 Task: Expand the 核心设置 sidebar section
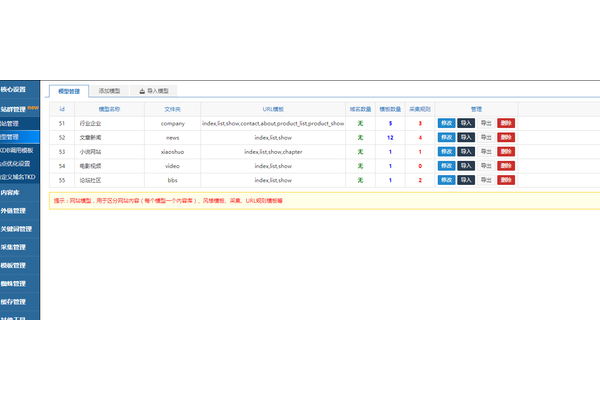tap(14, 89)
